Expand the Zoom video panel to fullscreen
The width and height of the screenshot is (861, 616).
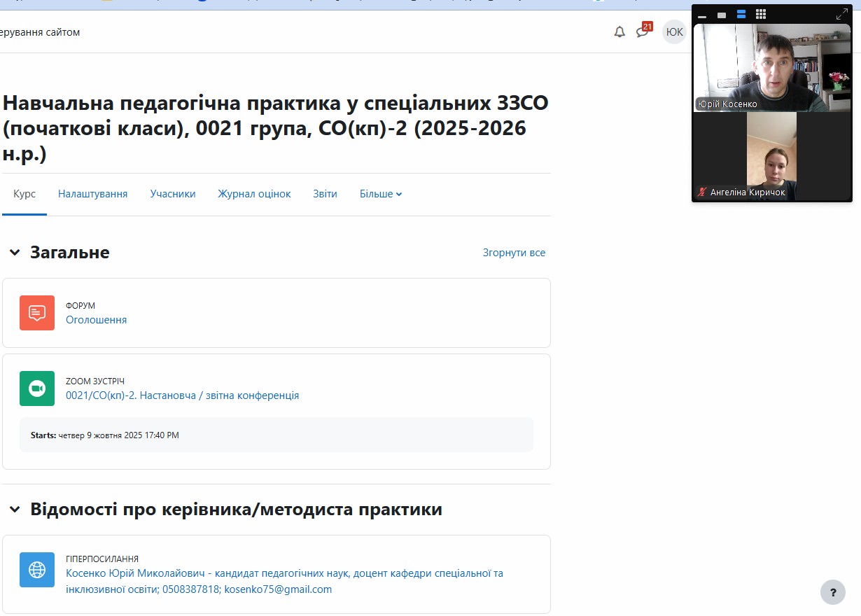coord(842,15)
